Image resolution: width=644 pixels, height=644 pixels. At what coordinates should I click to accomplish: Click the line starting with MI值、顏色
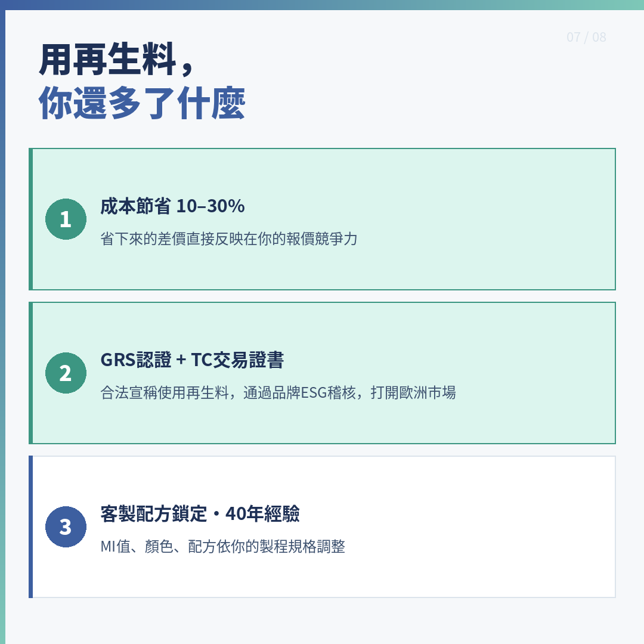(x=222, y=547)
